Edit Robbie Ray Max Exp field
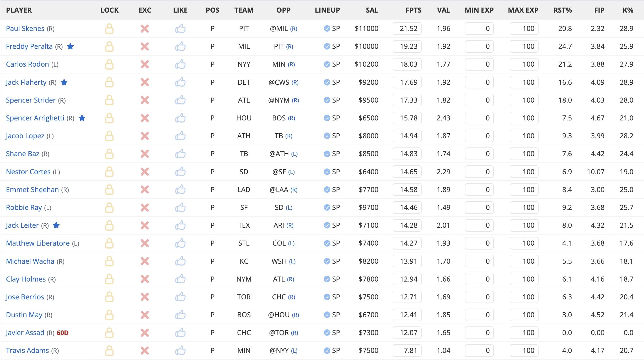The image size is (644, 360). (524, 208)
